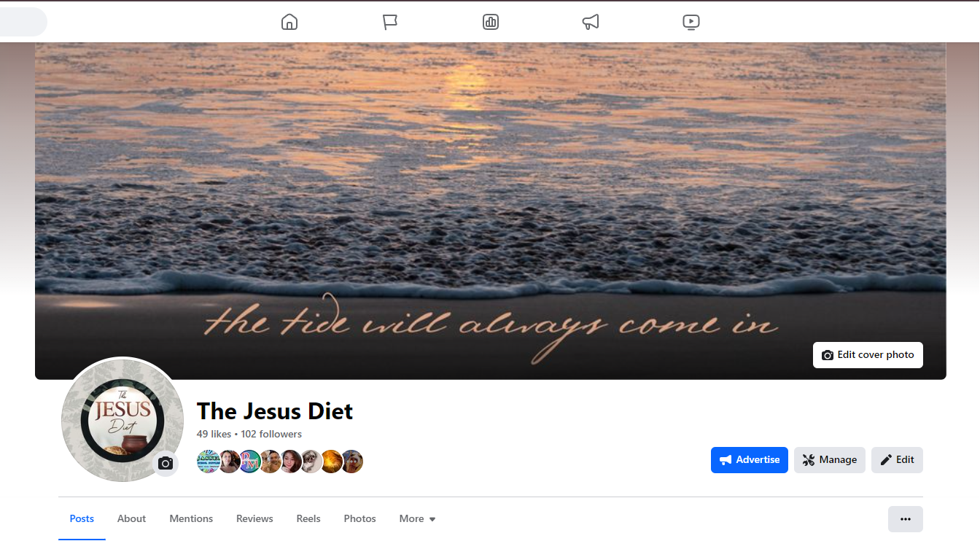Click The Jesus Diet profile picture

click(x=122, y=419)
